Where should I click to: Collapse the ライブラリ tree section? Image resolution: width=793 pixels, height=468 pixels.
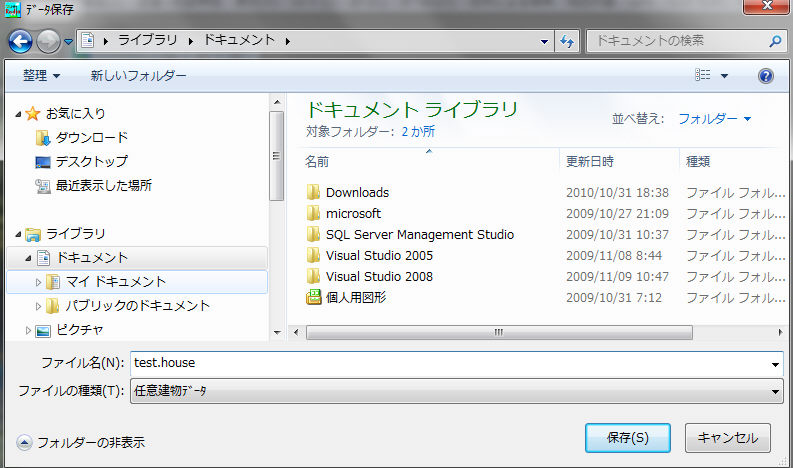click(x=18, y=234)
